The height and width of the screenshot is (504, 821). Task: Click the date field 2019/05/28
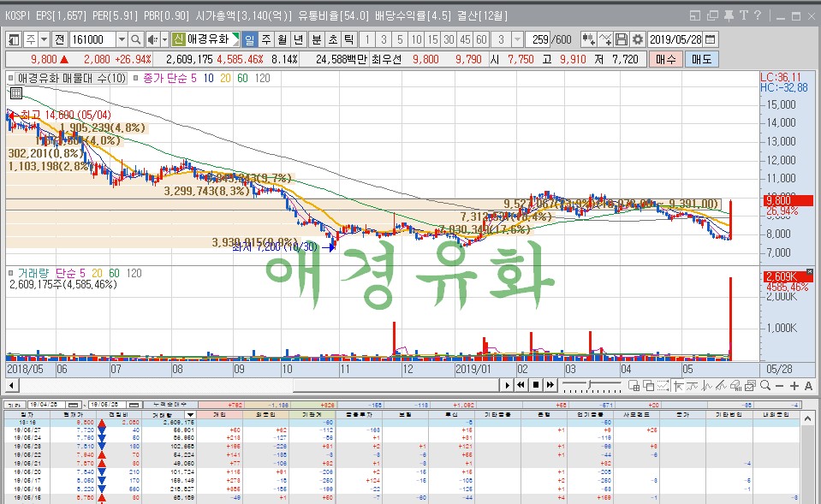[x=675, y=39]
